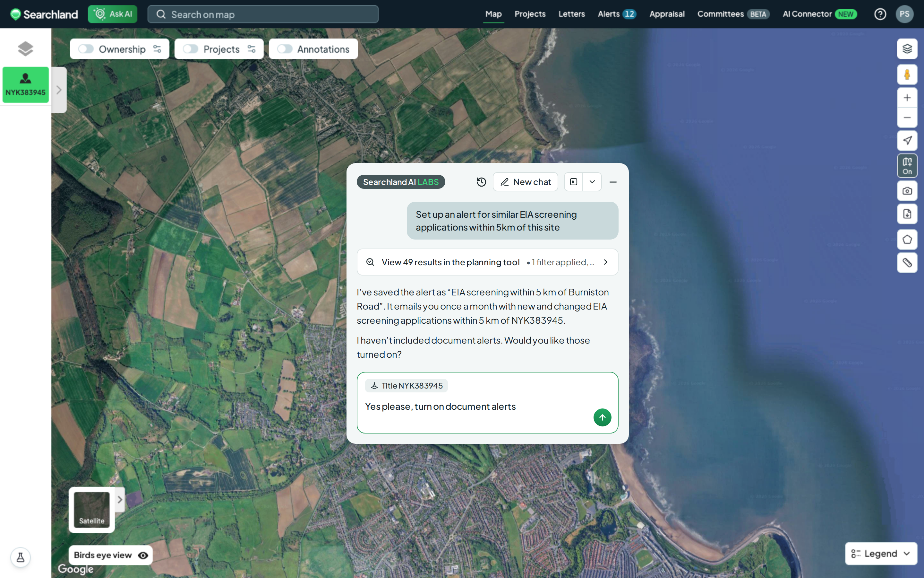Screen dimensions: 924x578
Task: Click the download document icon
Action: [x=907, y=214]
